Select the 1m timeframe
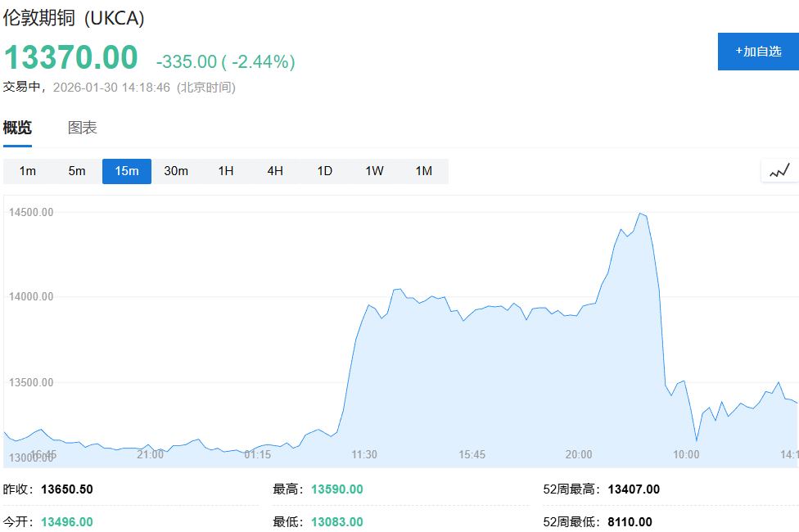This screenshot has height=532, width=799. point(28,171)
